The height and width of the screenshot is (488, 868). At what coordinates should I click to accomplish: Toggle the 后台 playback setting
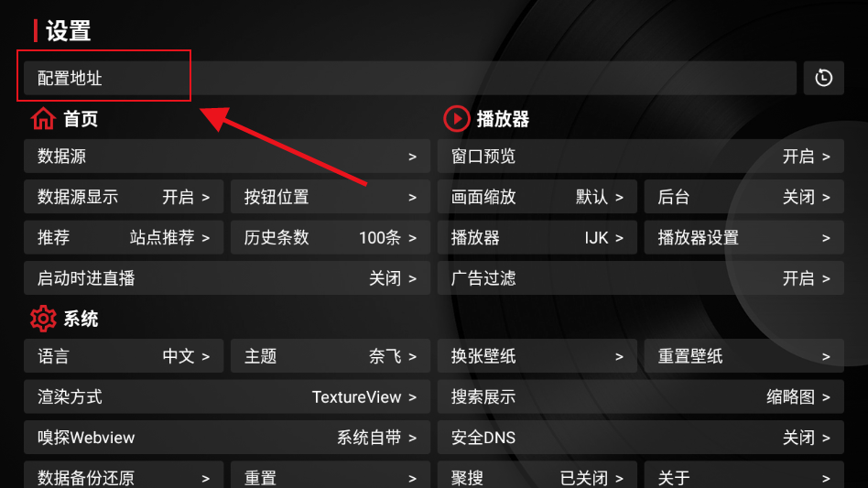tap(744, 197)
